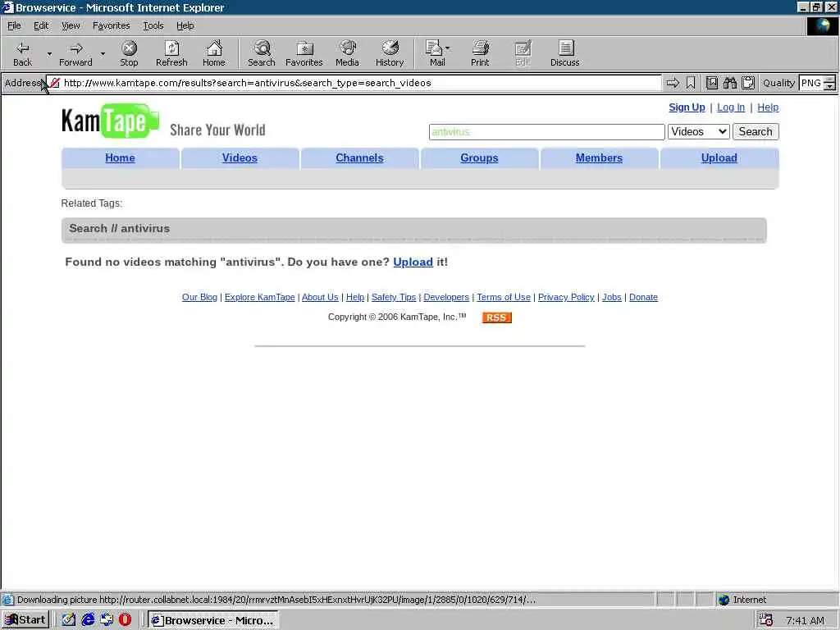Open the Windows Start menu
The width and height of the screenshot is (840, 630).
pos(25,620)
